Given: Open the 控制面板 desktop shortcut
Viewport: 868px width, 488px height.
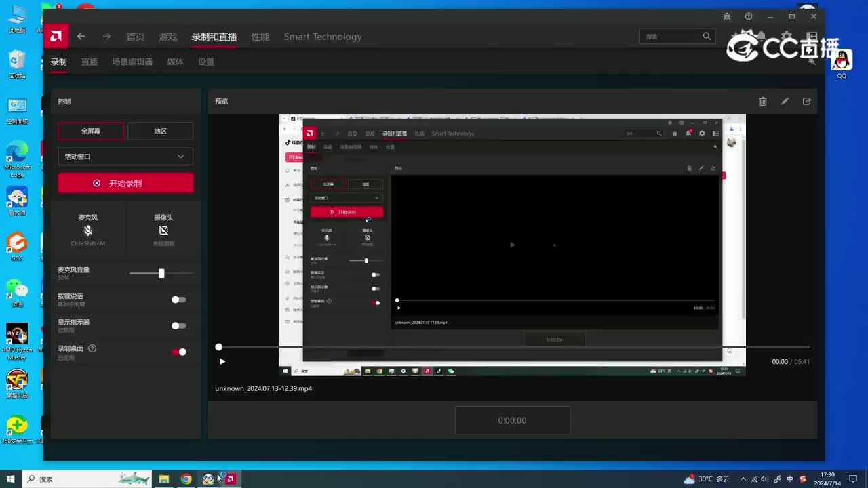Looking at the screenshot, I should click(x=17, y=110).
